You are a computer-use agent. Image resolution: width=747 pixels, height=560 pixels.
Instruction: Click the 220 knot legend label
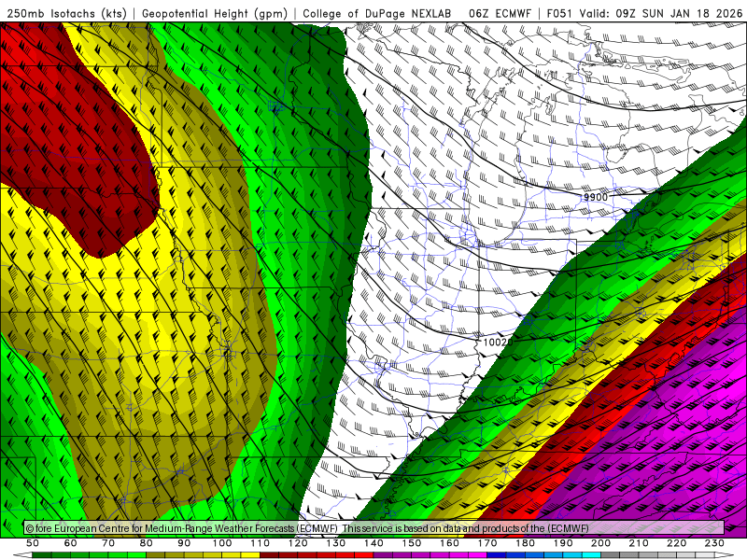pyautogui.click(x=676, y=543)
